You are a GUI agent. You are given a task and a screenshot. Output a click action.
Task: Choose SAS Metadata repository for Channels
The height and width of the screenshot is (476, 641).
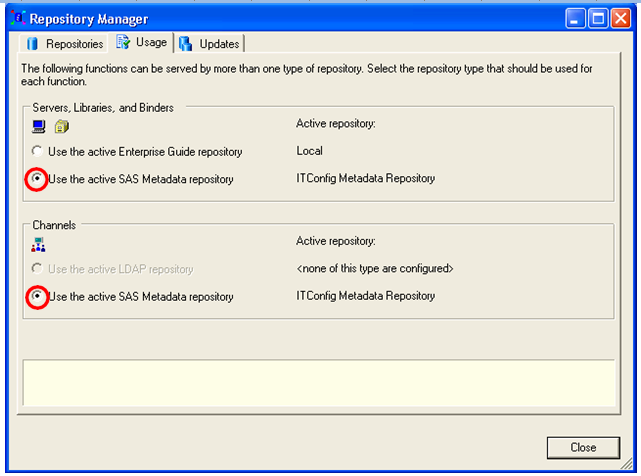(38, 297)
